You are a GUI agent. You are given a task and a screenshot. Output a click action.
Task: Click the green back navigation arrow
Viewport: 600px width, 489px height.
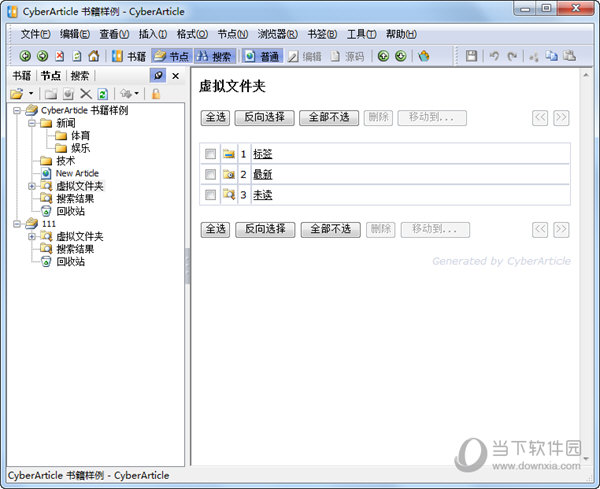pyautogui.click(x=25, y=56)
